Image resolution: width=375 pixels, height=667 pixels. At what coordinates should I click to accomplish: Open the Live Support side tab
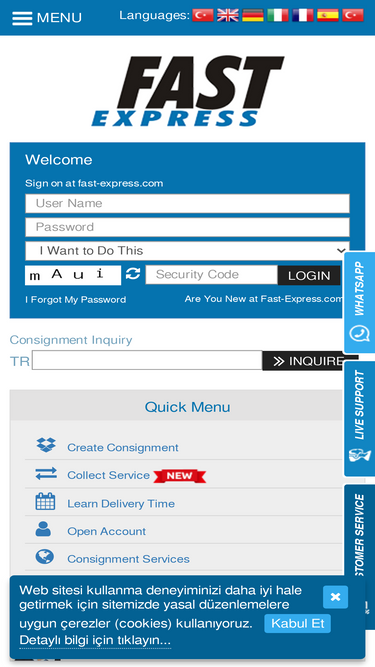359,419
